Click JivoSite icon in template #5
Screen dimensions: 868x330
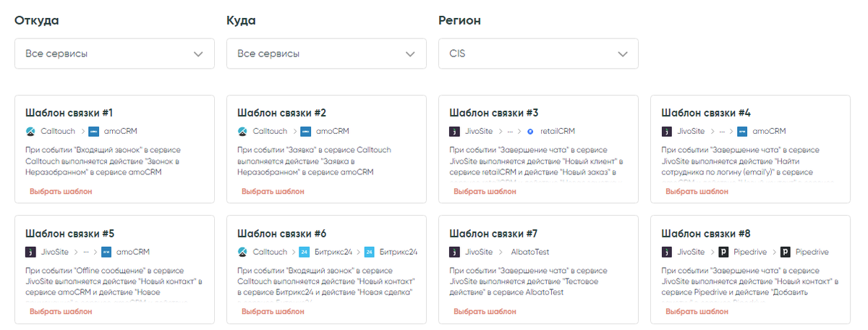(x=30, y=252)
